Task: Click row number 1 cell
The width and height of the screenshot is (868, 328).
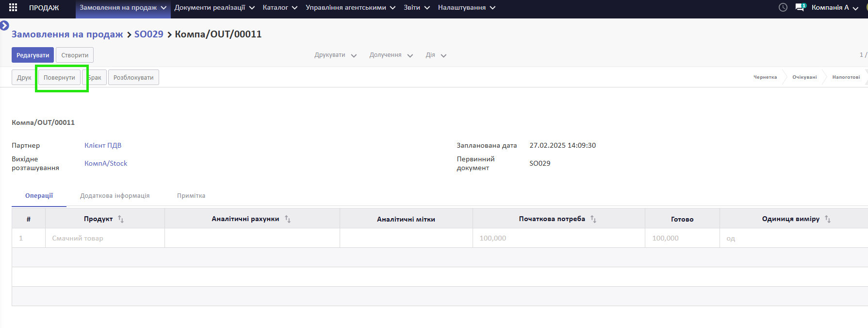Action: click(29, 238)
